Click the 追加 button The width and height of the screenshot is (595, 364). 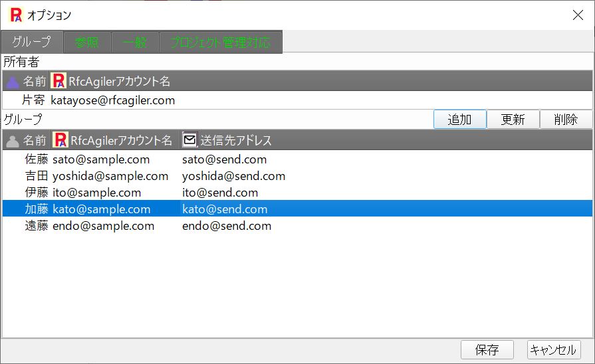460,120
